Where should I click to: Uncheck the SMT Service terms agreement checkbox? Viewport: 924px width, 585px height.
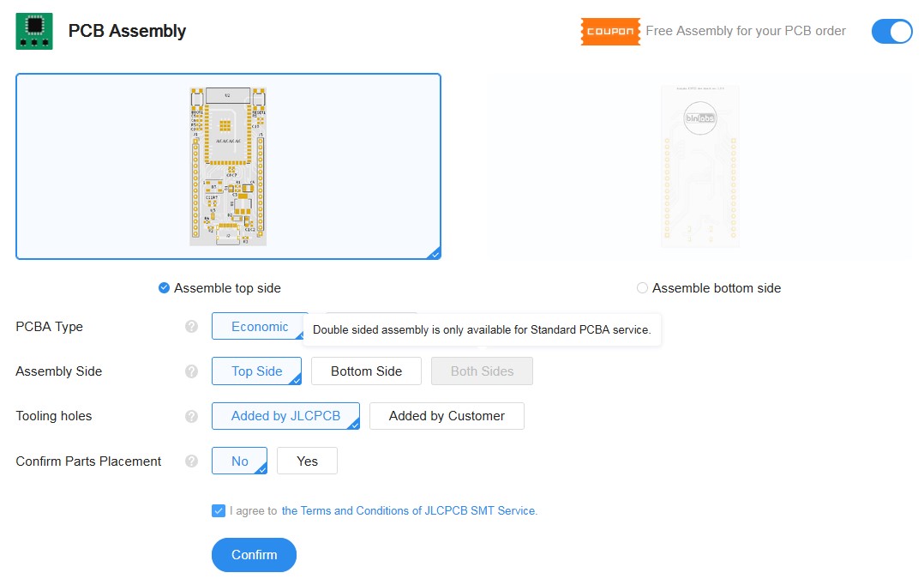219,510
